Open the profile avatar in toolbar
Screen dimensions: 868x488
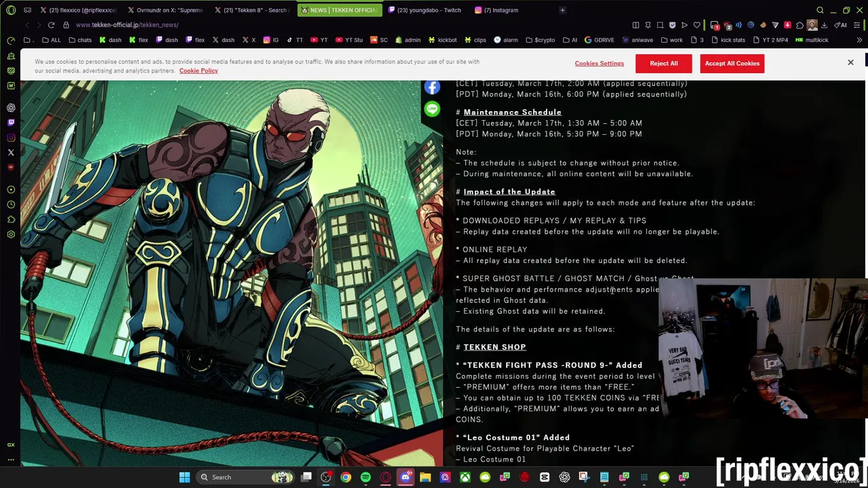[x=812, y=25]
